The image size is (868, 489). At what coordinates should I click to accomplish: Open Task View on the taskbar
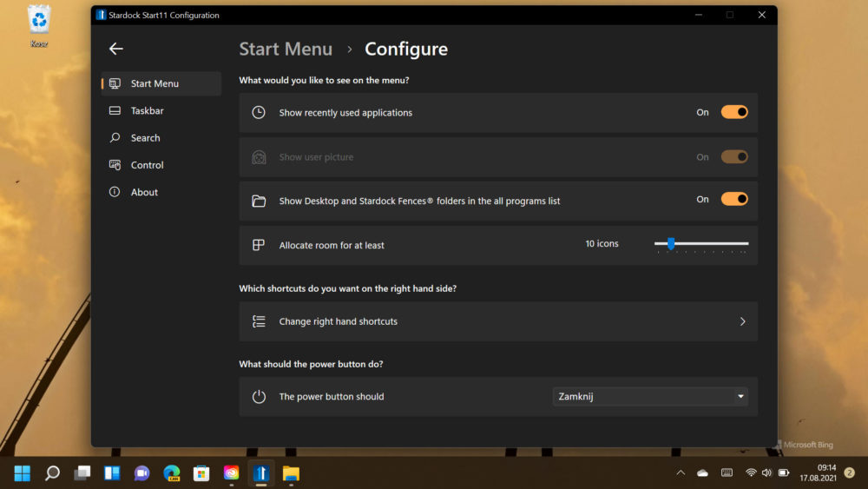tap(82, 473)
